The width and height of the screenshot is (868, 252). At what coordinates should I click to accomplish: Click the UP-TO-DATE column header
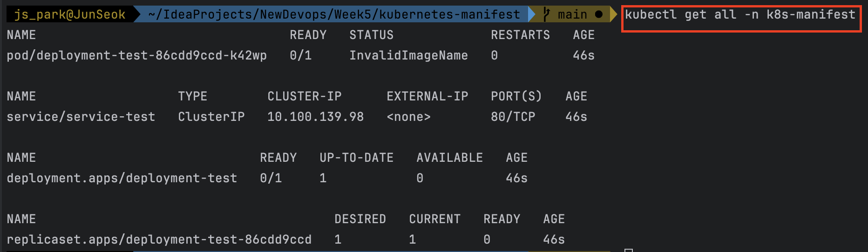(357, 158)
